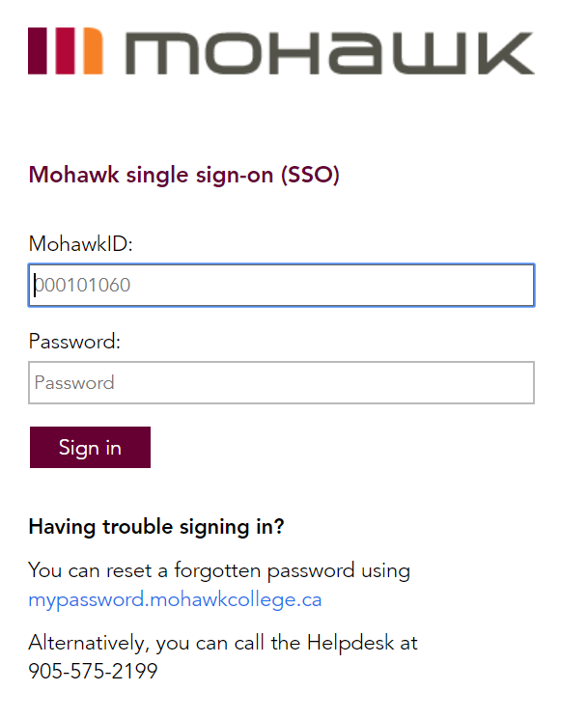
Task: Click the reset forgotten password sentence
Action: coord(219,570)
